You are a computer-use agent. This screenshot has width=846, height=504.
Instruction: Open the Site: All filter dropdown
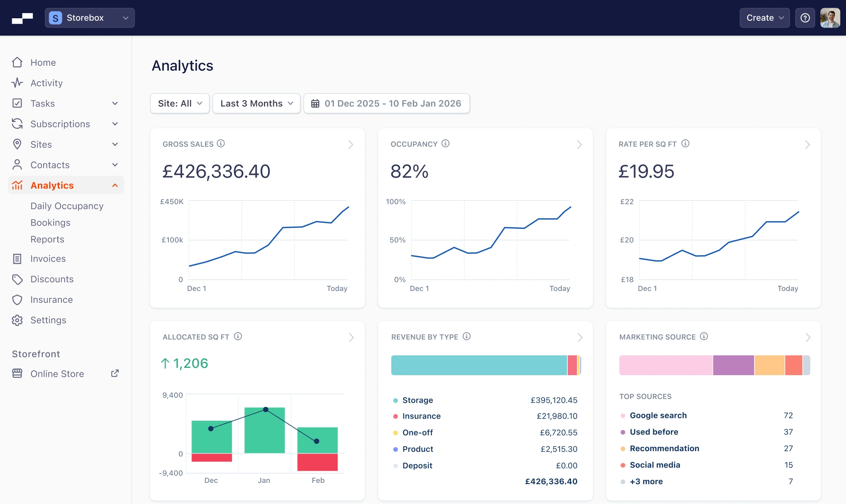[179, 103]
